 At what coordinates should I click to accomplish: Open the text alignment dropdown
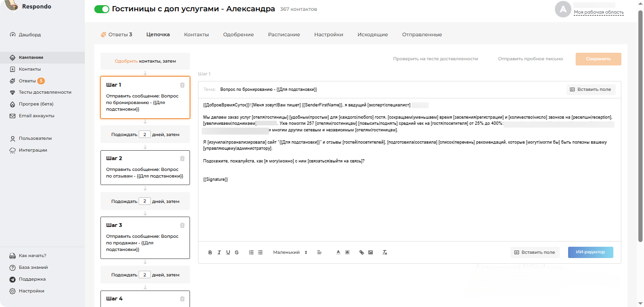pos(319,252)
